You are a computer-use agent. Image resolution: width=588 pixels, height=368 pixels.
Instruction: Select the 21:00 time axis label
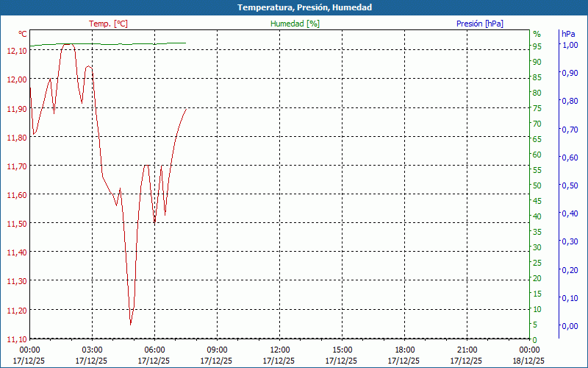(x=467, y=350)
